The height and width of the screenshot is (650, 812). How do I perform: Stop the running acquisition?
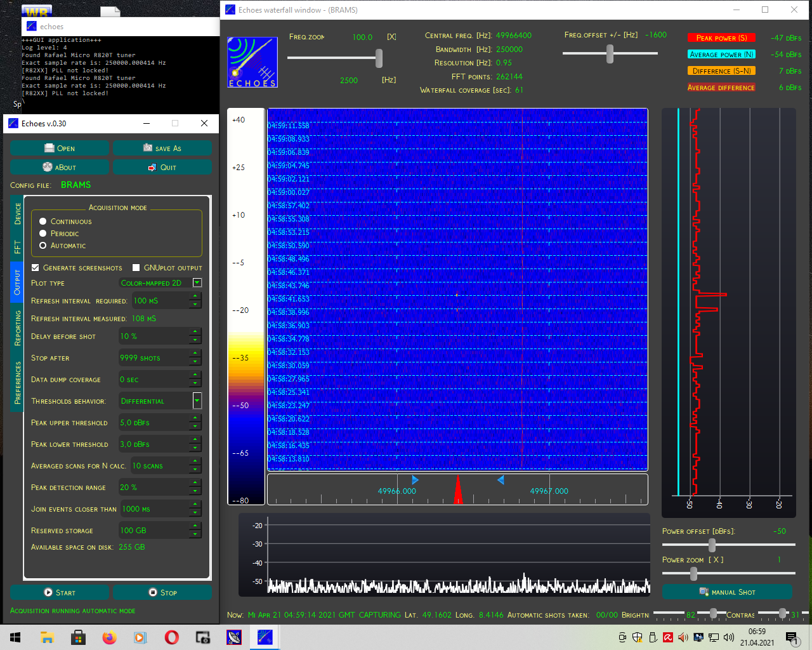162,592
